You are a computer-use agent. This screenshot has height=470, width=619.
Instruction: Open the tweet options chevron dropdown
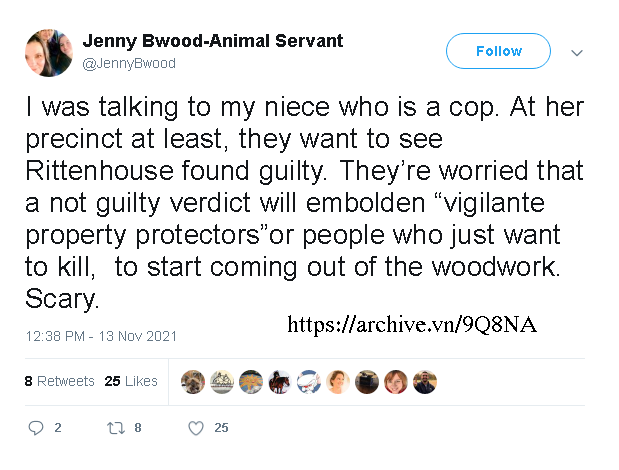point(577,52)
